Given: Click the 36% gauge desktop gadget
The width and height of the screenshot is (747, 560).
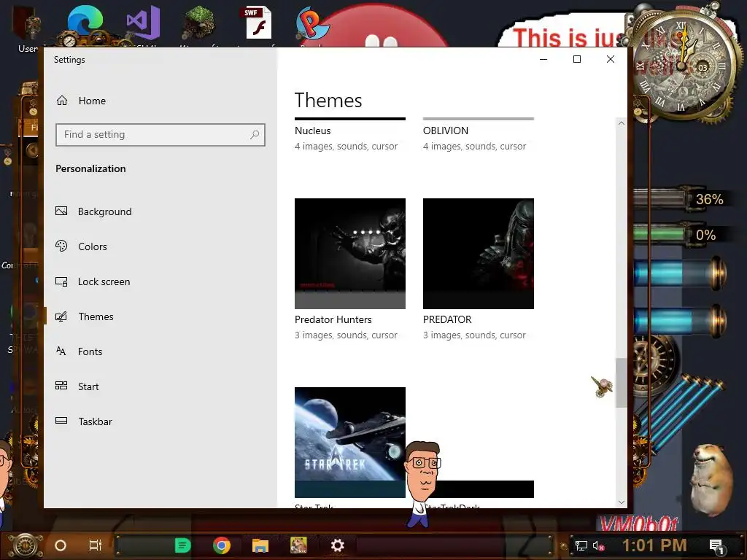Looking at the screenshot, I should (x=681, y=198).
